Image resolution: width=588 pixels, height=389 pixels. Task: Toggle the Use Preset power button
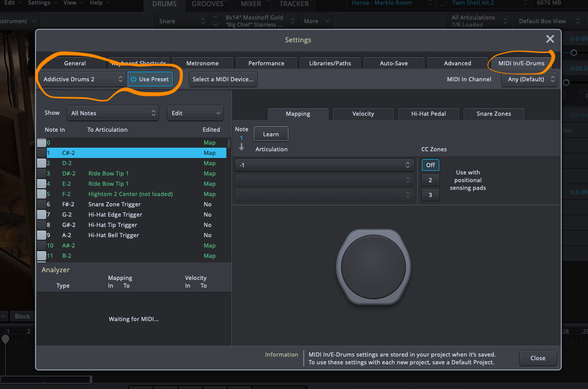150,79
